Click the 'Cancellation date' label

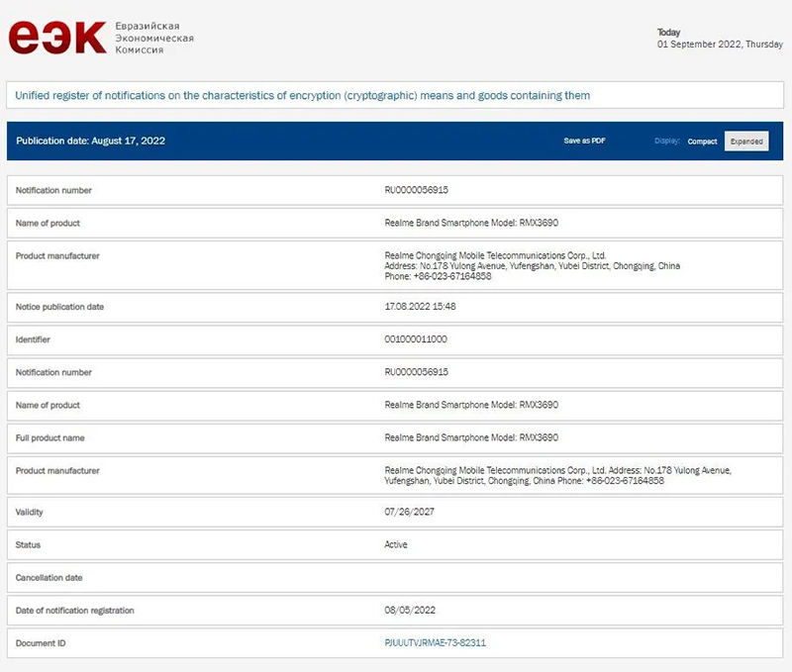pos(49,578)
